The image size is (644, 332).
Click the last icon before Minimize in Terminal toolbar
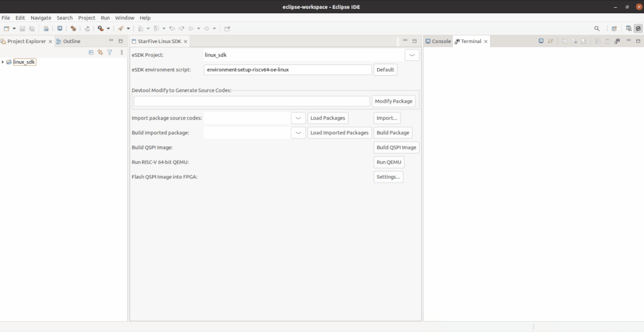click(x=617, y=41)
